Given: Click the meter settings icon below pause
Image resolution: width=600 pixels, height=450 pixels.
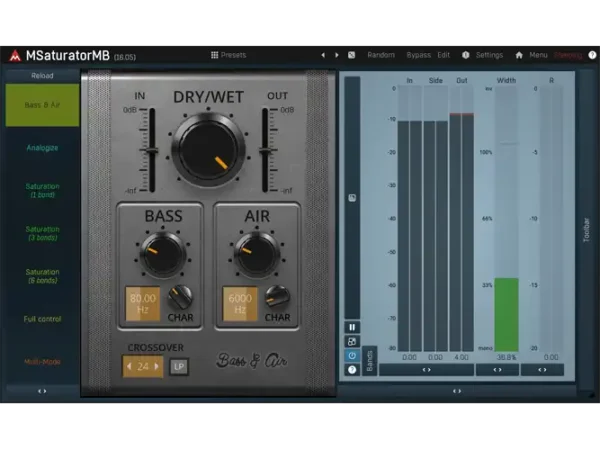Looking at the screenshot, I should point(352,341).
